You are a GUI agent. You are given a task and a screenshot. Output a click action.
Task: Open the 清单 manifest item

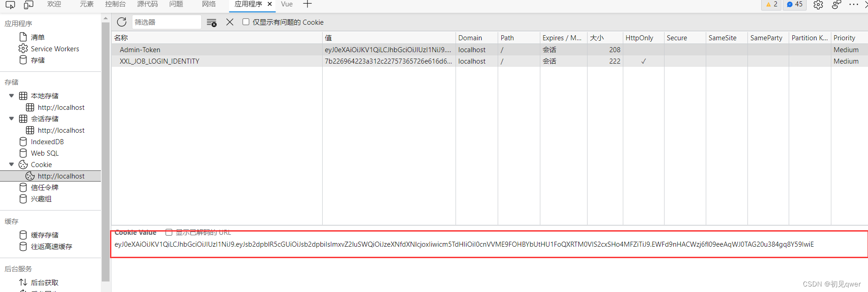pos(38,37)
